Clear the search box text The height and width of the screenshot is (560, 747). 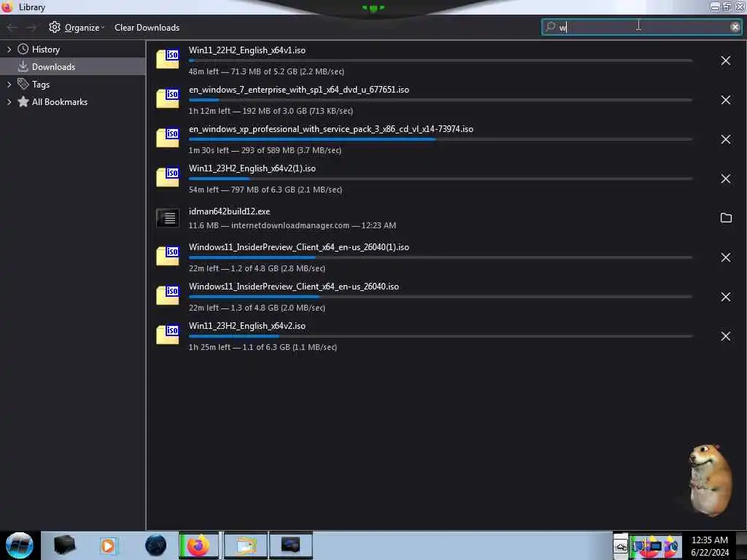point(735,27)
